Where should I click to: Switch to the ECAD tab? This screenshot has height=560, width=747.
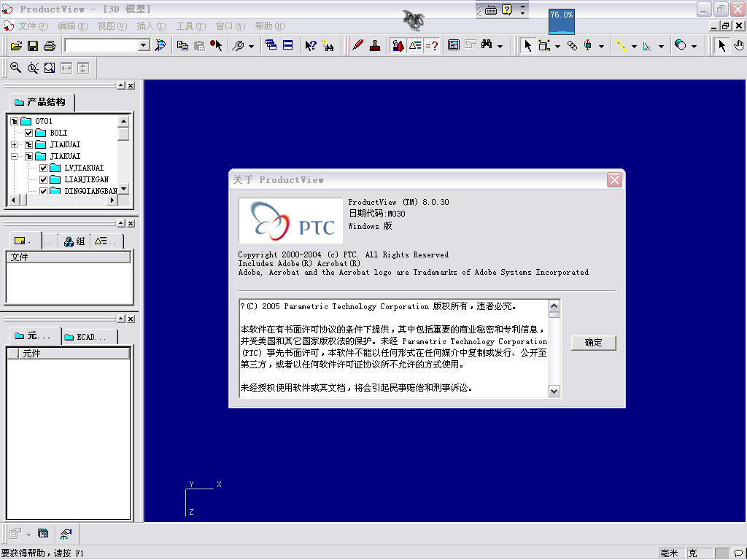tap(89, 337)
